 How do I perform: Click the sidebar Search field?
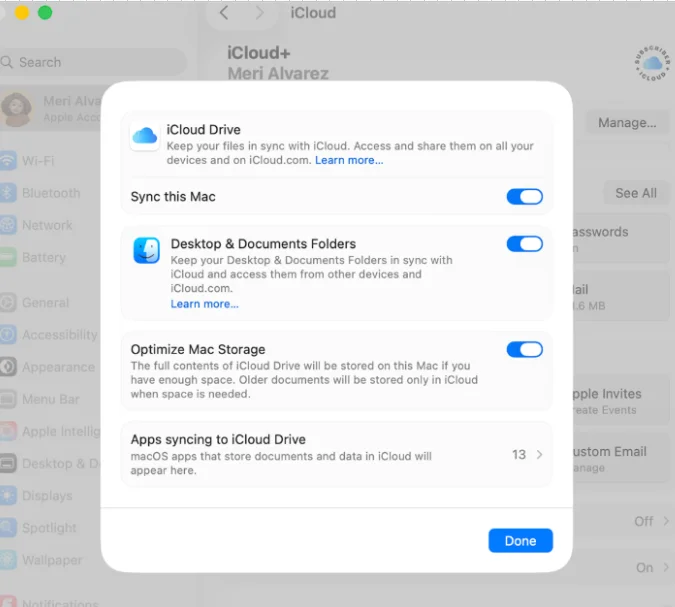(x=93, y=62)
